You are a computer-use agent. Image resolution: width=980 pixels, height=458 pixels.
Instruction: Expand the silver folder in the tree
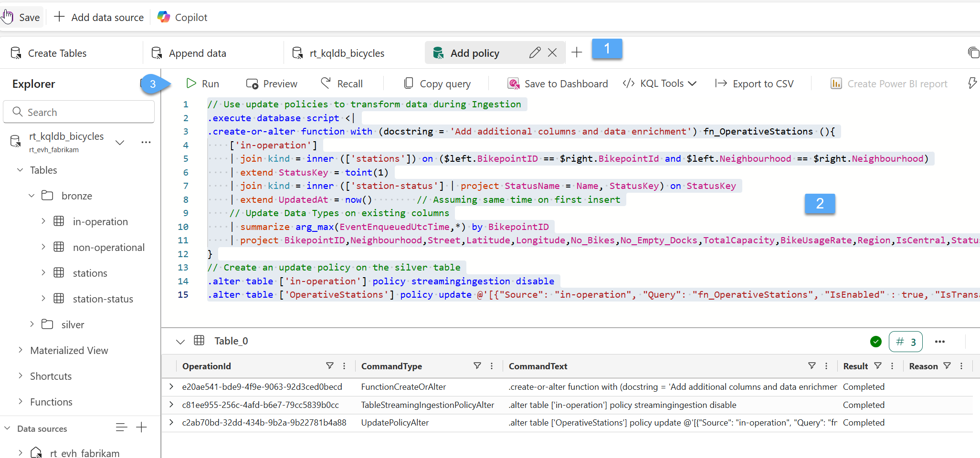tap(32, 324)
